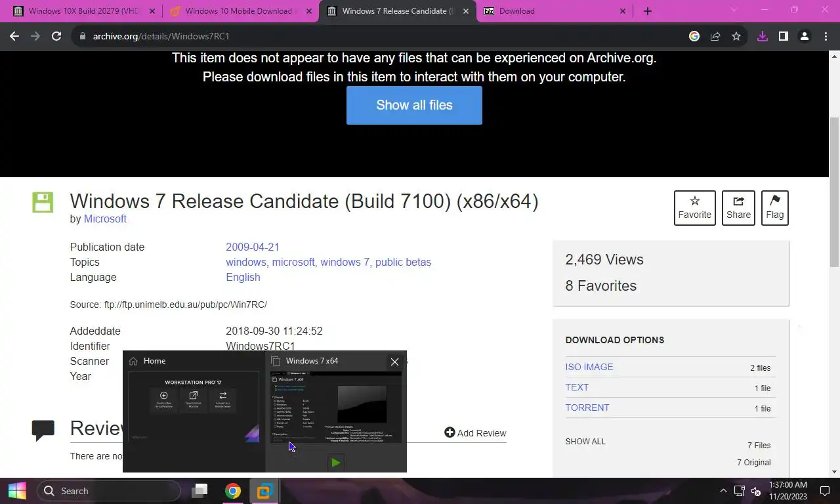The image size is (840, 504).
Task: Click the 2,469 Views text
Action: [604, 259]
